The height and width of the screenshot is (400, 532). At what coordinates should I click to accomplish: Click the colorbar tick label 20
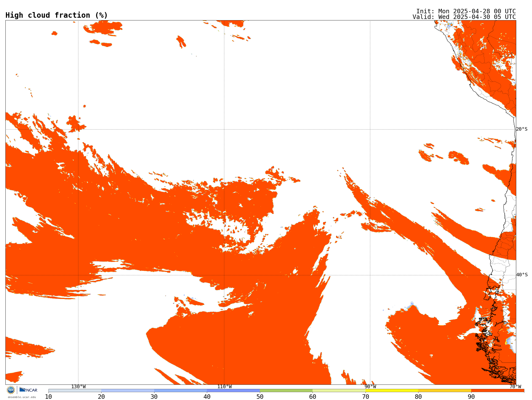101,397
